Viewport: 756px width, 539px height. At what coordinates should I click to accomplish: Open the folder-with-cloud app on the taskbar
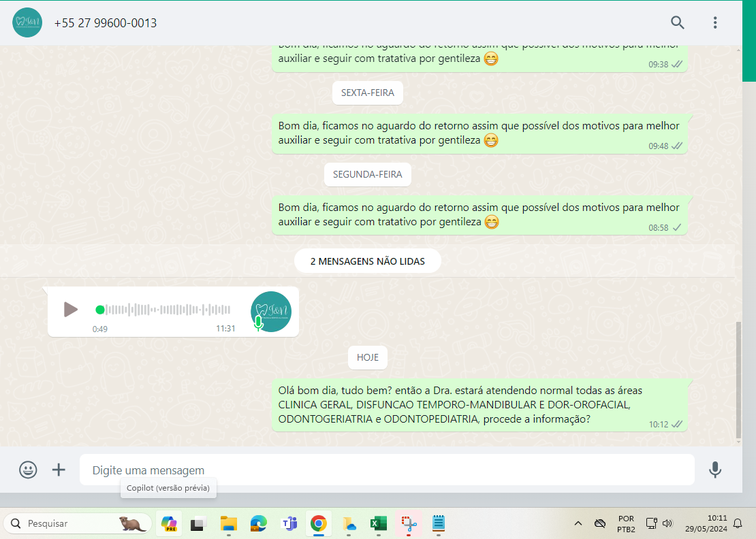pos(349,523)
